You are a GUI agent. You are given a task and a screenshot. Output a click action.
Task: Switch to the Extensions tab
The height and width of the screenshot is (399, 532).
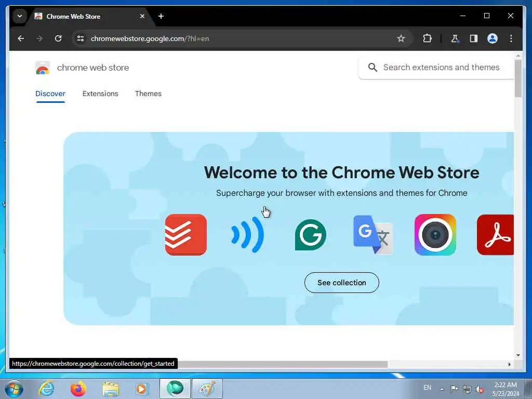coord(100,94)
